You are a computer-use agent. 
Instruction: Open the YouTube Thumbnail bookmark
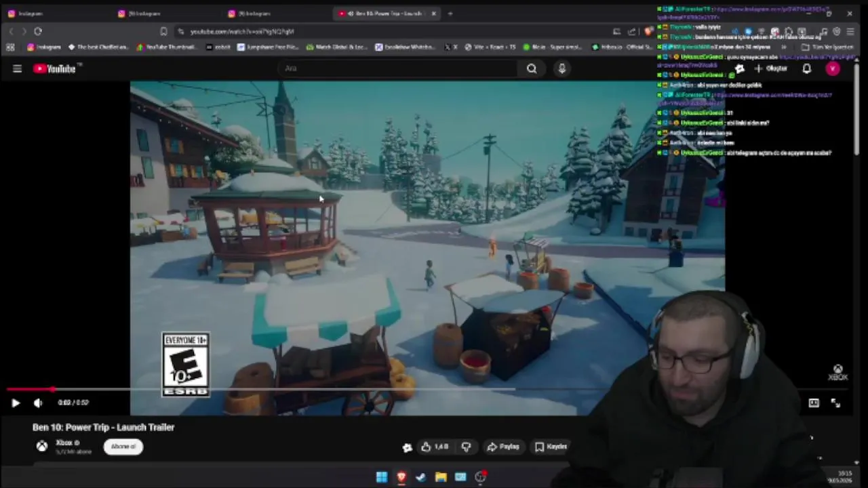pyautogui.click(x=167, y=47)
